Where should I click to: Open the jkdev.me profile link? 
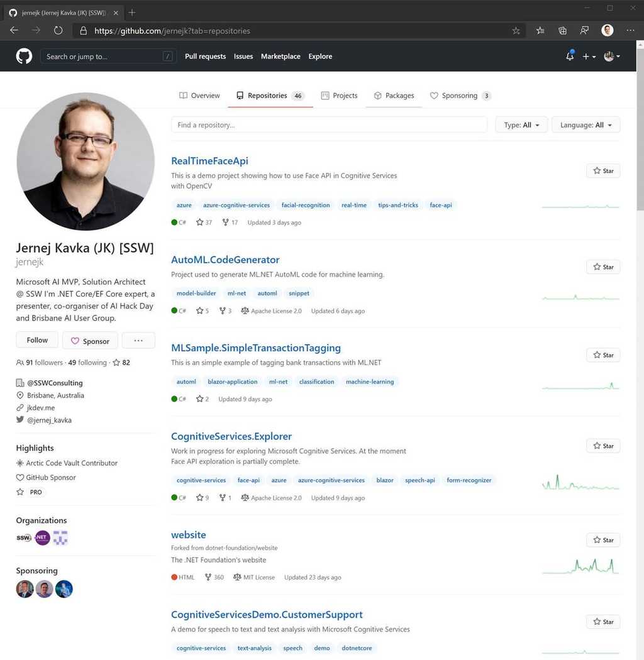pyautogui.click(x=40, y=407)
